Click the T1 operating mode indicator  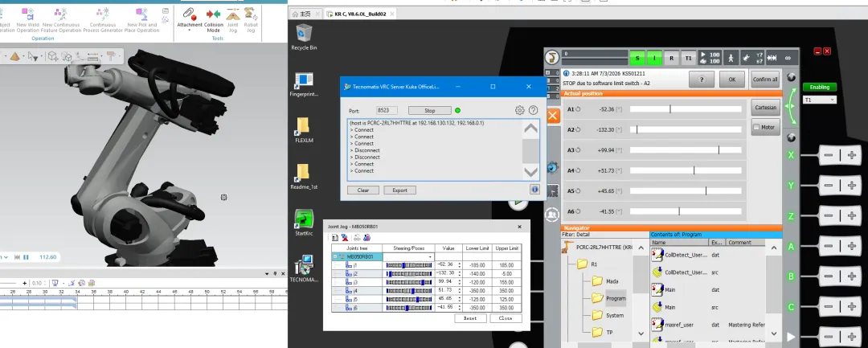pos(688,58)
